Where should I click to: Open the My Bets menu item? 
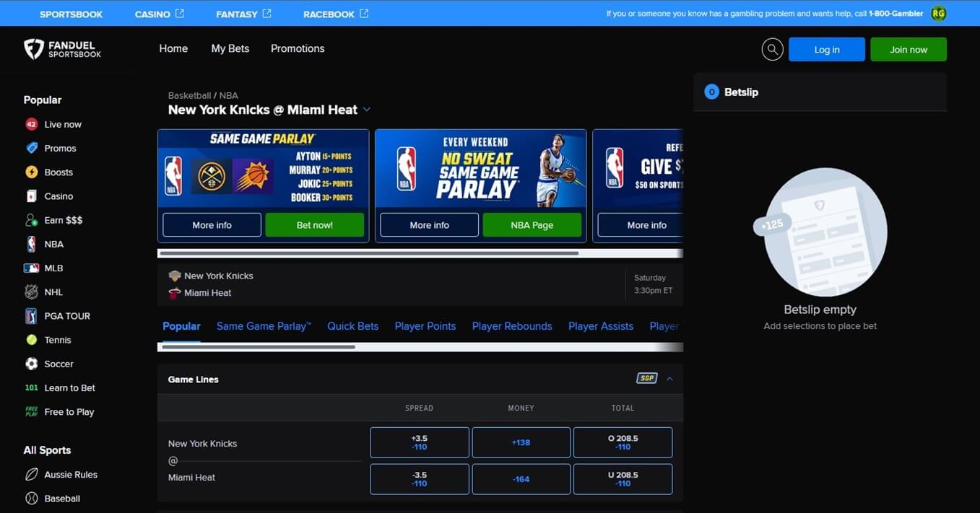coord(230,48)
